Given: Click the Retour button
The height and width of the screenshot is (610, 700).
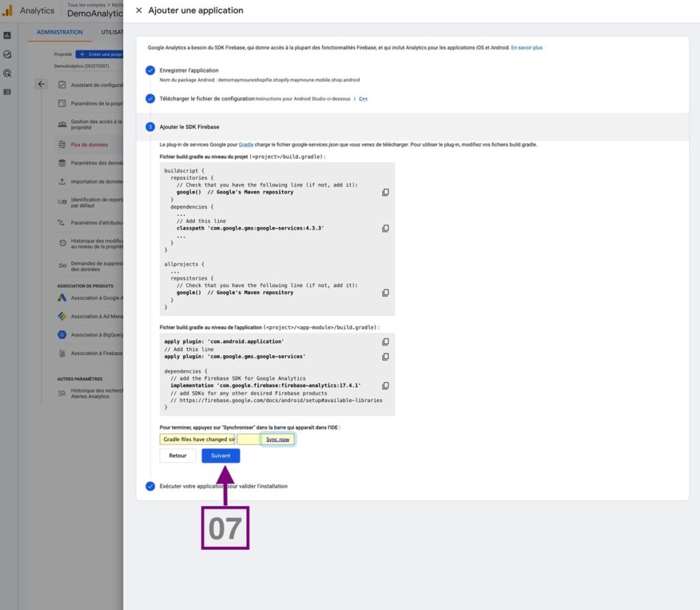Looking at the screenshot, I should coord(178,455).
